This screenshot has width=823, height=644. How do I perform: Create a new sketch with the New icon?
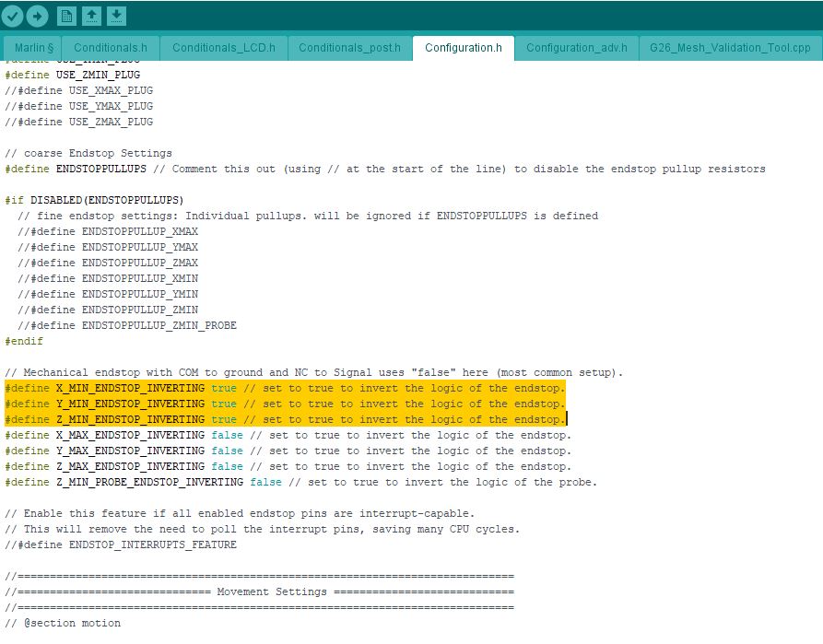pyautogui.click(x=67, y=16)
